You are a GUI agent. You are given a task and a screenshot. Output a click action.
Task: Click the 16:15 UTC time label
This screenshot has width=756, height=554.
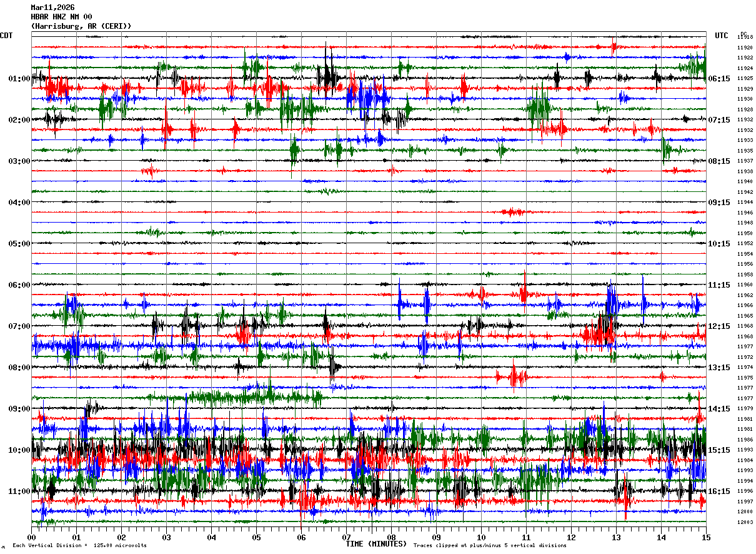[720, 491]
